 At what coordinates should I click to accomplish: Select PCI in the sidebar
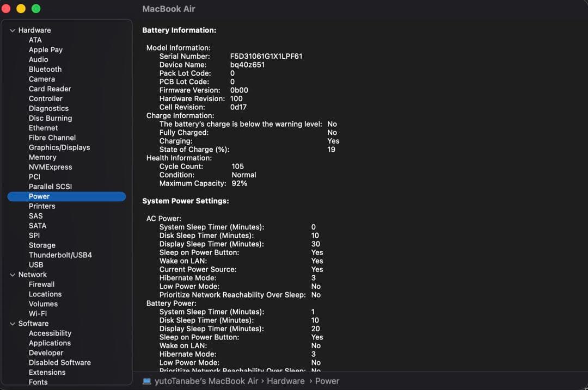34,177
